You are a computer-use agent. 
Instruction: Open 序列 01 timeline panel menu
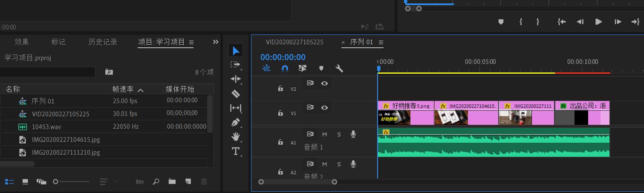381,42
